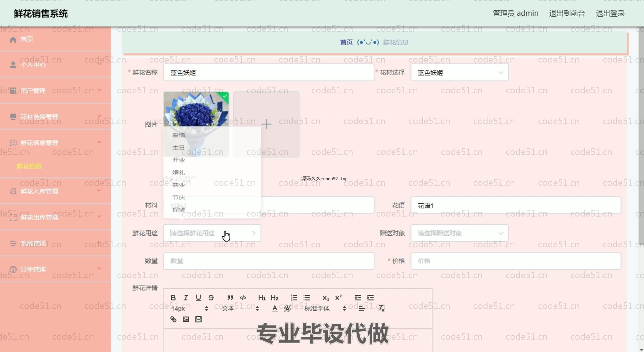Click 鲜花用途 selection field
Screen dimensions: 644x352
click(212, 233)
